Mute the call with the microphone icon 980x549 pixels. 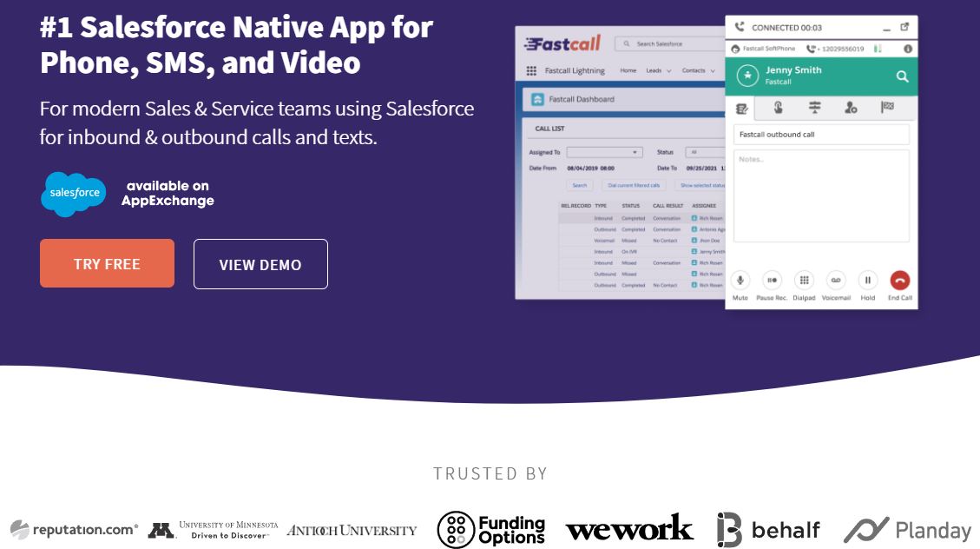point(740,280)
